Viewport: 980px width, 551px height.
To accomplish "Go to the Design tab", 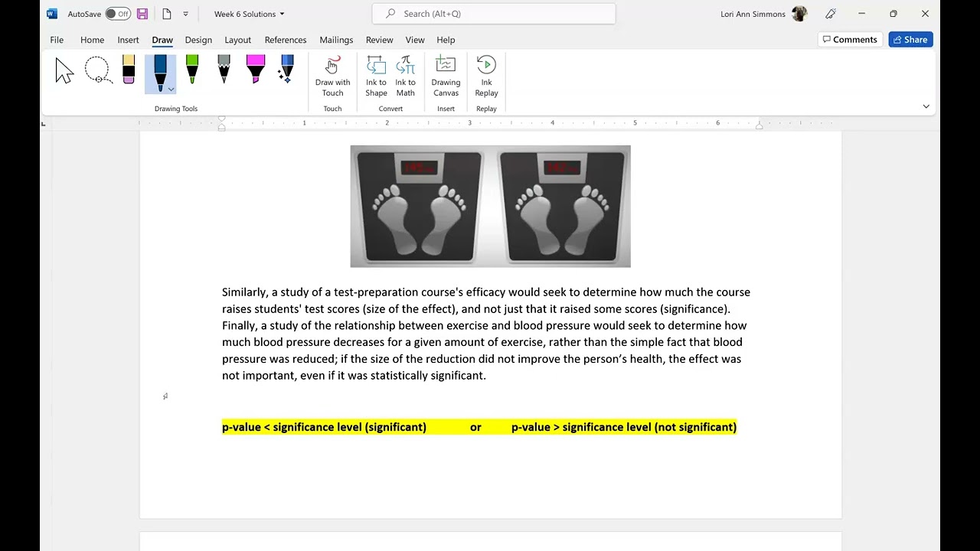I will click(198, 40).
